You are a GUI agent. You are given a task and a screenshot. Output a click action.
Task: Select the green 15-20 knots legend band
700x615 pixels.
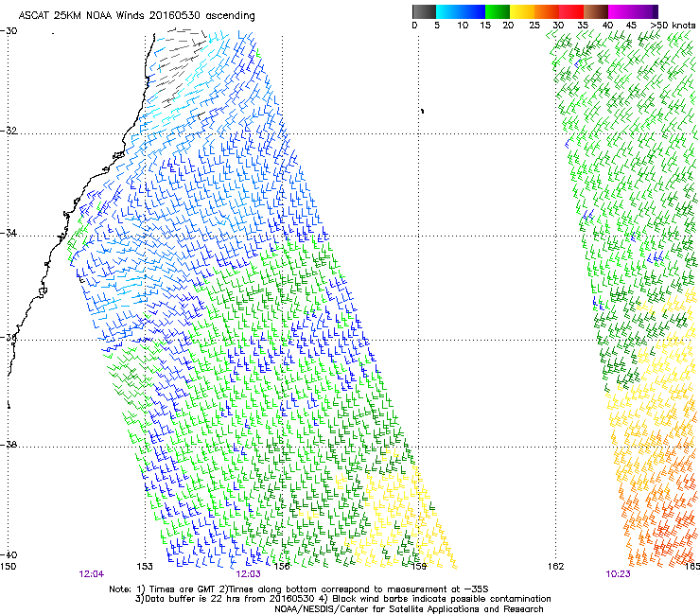click(498, 11)
